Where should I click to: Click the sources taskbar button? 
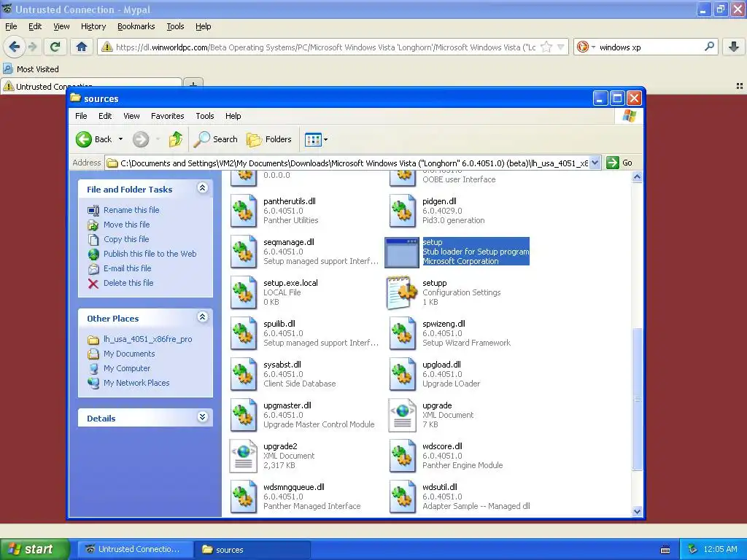[253, 549]
